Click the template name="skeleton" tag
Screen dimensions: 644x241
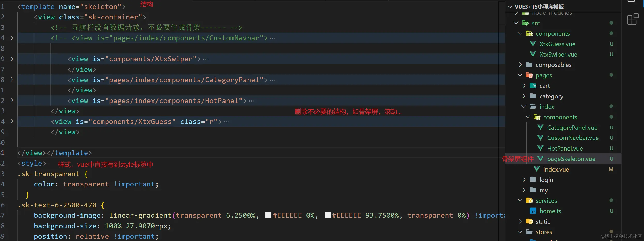(71, 7)
